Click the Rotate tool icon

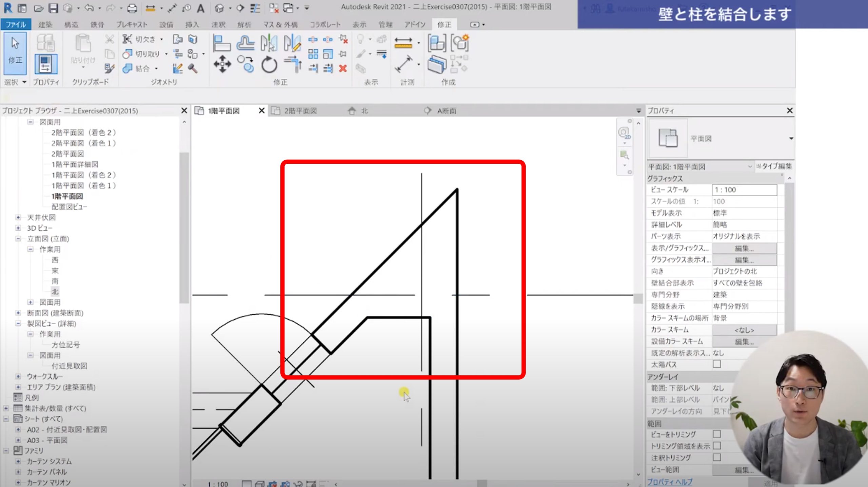coord(269,64)
